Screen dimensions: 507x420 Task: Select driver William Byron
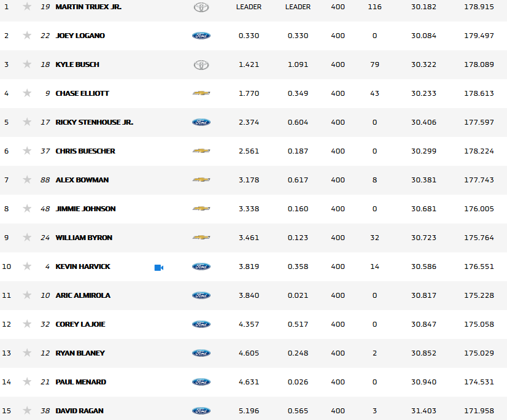[x=83, y=238]
